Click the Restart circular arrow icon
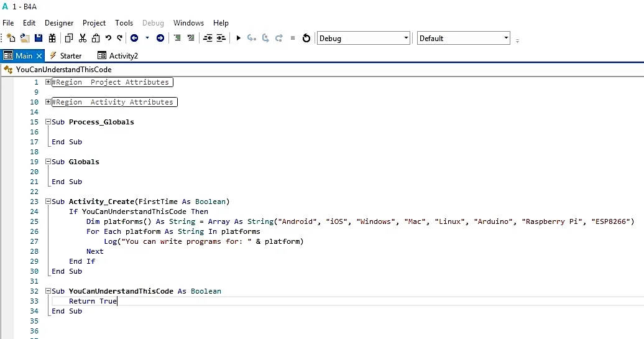This screenshot has height=339, width=644. pyautogui.click(x=306, y=38)
